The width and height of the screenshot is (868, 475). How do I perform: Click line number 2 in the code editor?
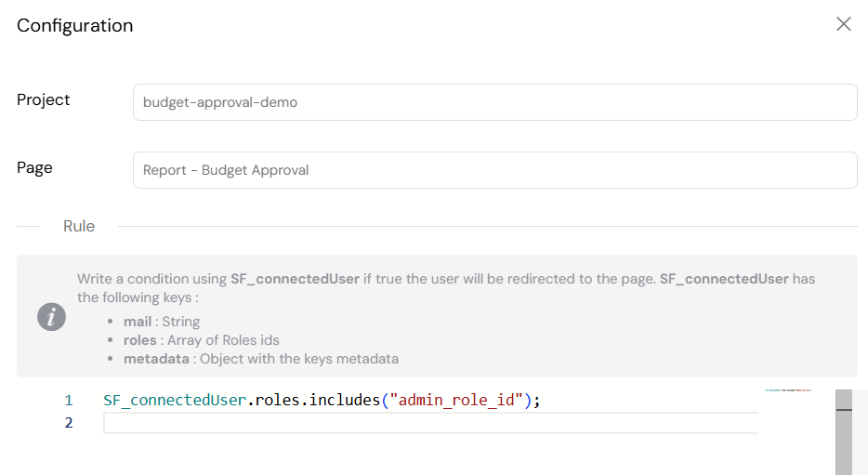[68, 423]
